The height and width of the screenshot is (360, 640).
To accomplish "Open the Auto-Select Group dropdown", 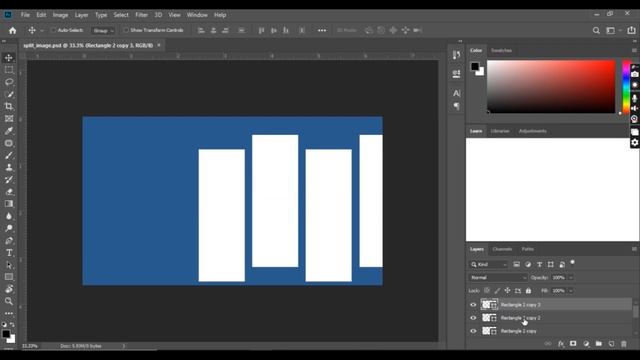I will tap(103, 31).
